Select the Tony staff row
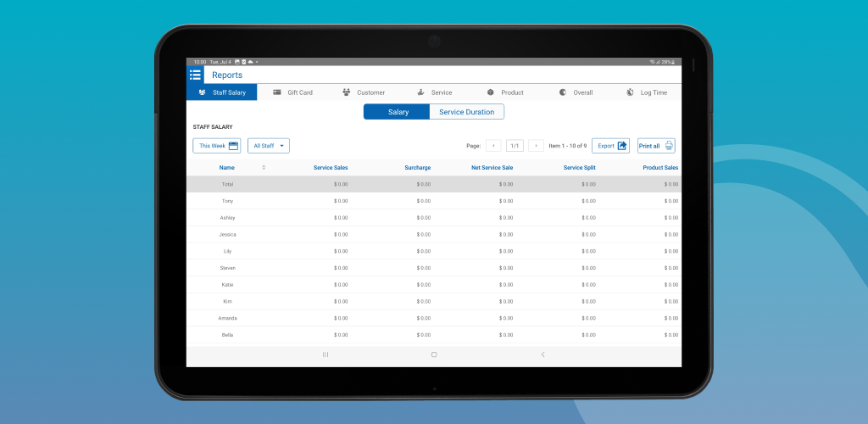 (434, 201)
